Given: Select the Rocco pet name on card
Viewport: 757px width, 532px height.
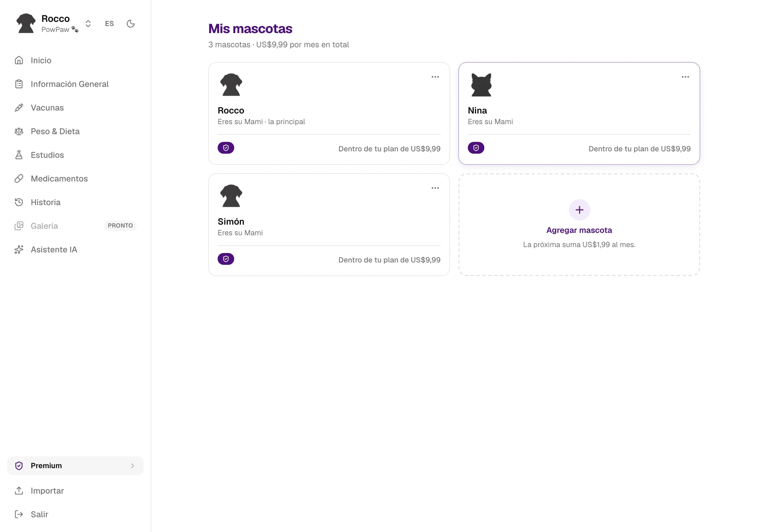Looking at the screenshot, I should 231,111.
